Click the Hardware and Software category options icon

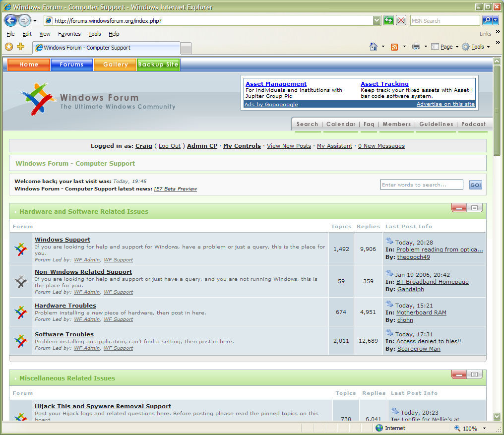tap(474, 208)
